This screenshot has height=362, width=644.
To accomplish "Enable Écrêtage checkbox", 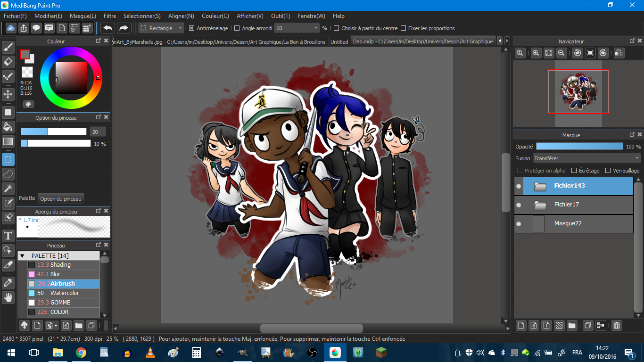I will coord(574,171).
